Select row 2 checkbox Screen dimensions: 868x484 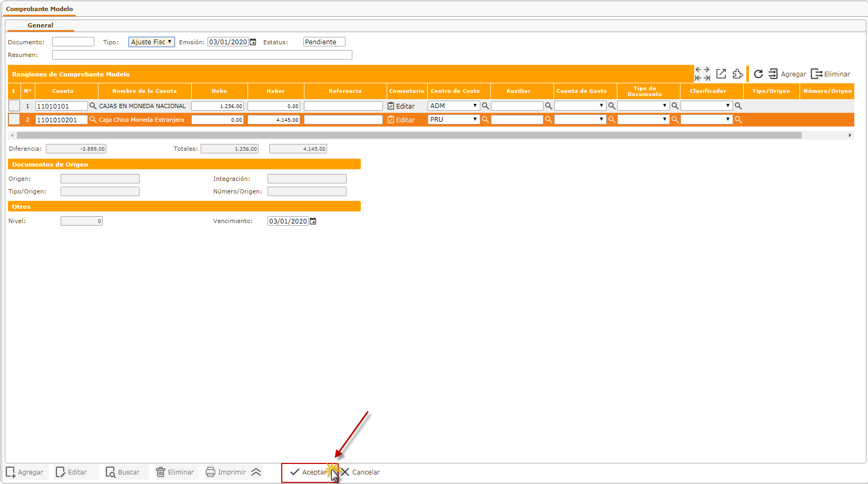click(x=14, y=120)
